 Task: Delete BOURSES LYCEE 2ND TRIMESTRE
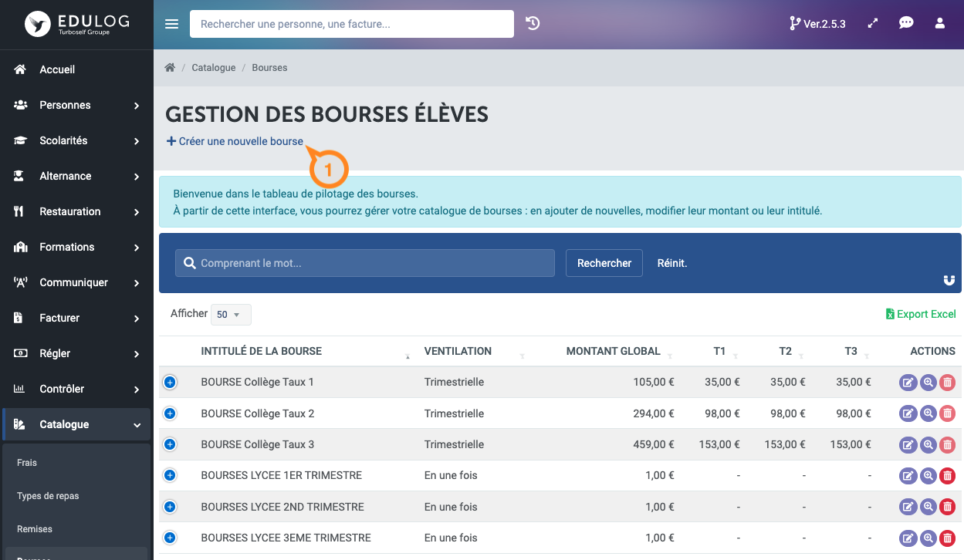click(x=948, y=507)
